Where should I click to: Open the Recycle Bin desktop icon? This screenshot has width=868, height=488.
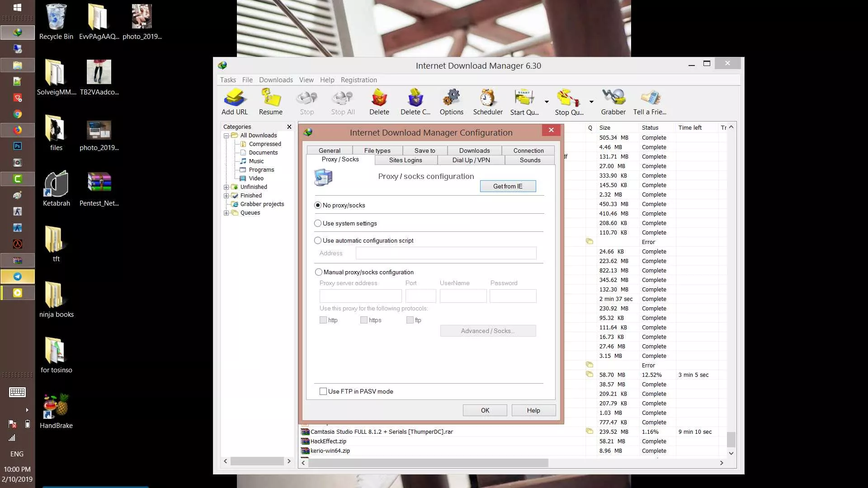point(56,22)
